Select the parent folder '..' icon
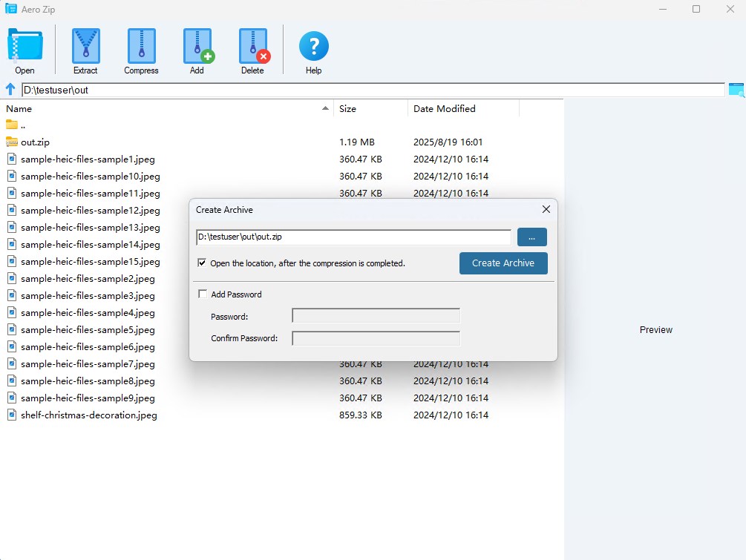Screen dimensions: 746x560 tap(12, 125)
